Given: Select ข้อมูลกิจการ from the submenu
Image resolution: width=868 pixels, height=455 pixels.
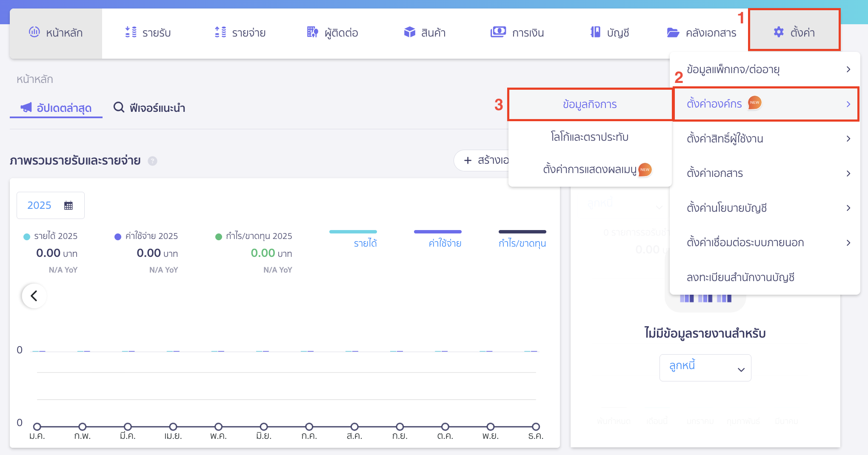Looking at the screenshot, I should point(589,105).
